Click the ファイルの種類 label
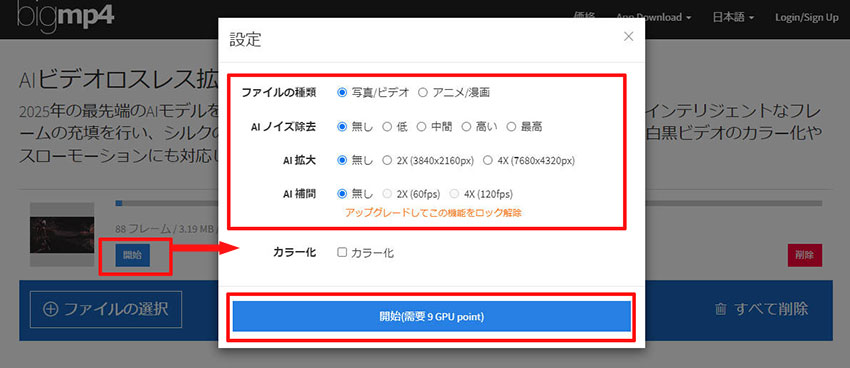Screen dimensions: 850x368 click(279, 93)
